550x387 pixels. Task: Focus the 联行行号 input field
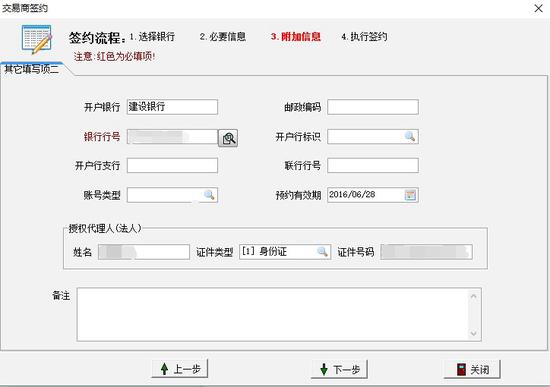(x=373, y=165)
